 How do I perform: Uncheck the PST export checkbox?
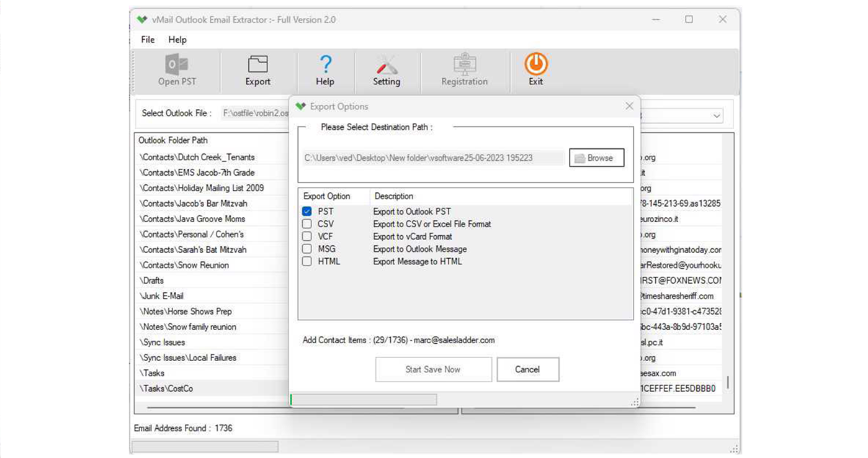pos(307,212)
